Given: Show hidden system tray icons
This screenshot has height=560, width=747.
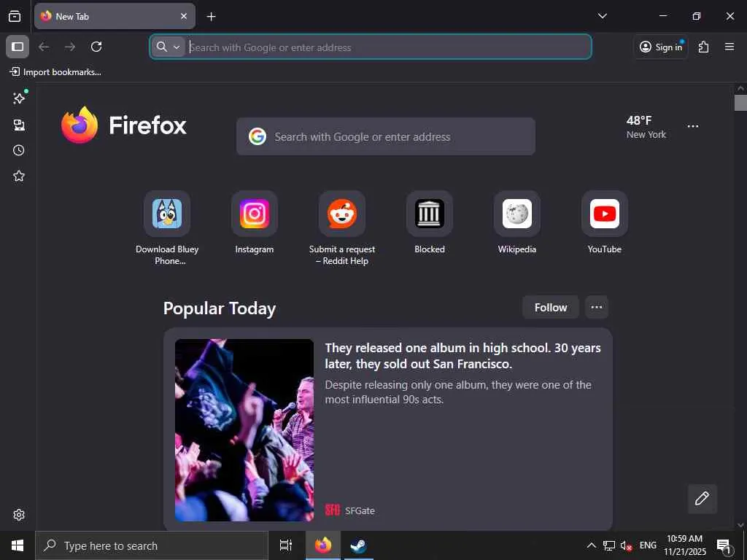Looking at the screenshot, I should click(591, 545).
